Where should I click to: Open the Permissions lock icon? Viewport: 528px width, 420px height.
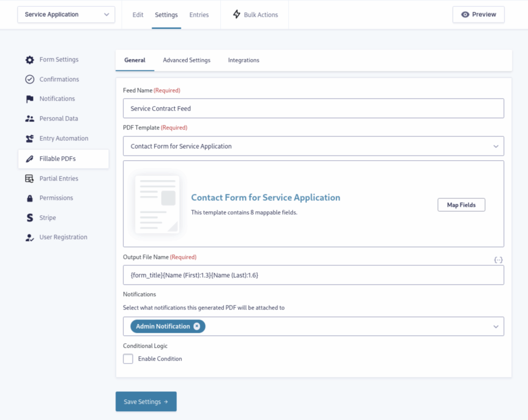click(29, 198)
